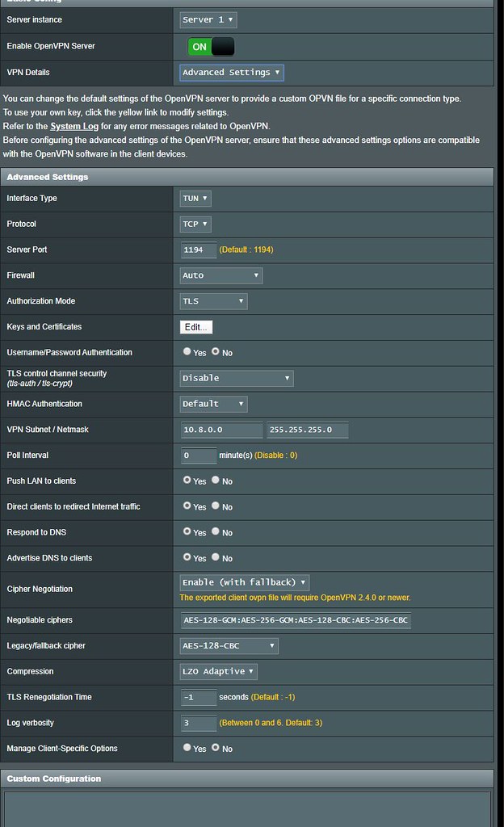Click the 'HMAC Authentication' label

coord(44,404)
